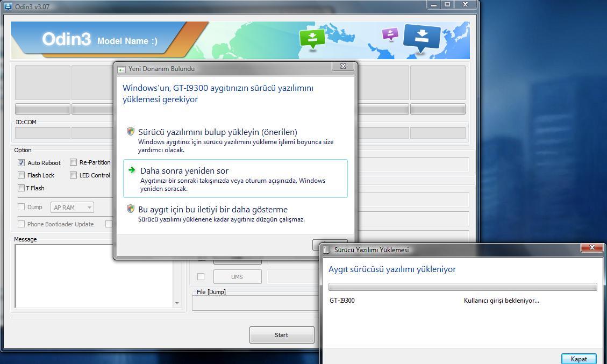Enable the LED Control checkbox

[73, 175]
